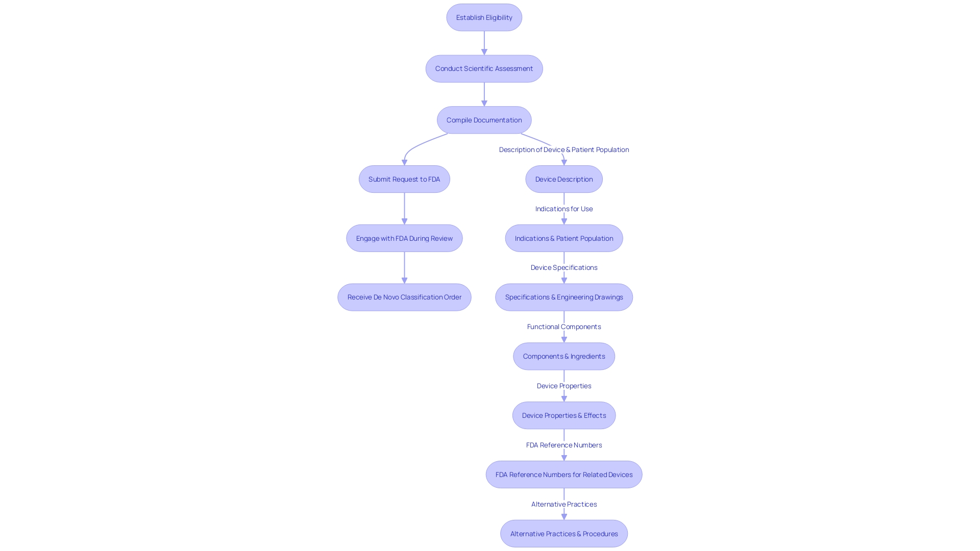Select the Indications & Patient Population node

point(564,237)
